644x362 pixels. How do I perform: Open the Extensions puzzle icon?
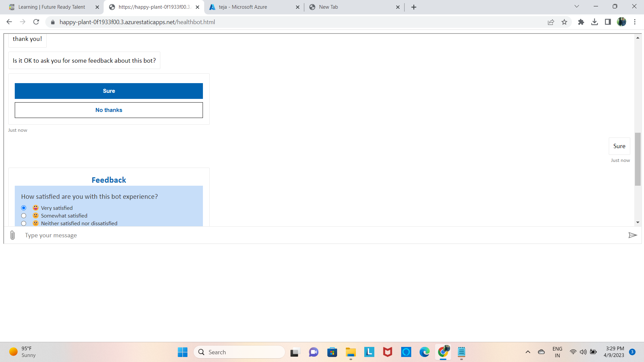(x=581, y=22)
